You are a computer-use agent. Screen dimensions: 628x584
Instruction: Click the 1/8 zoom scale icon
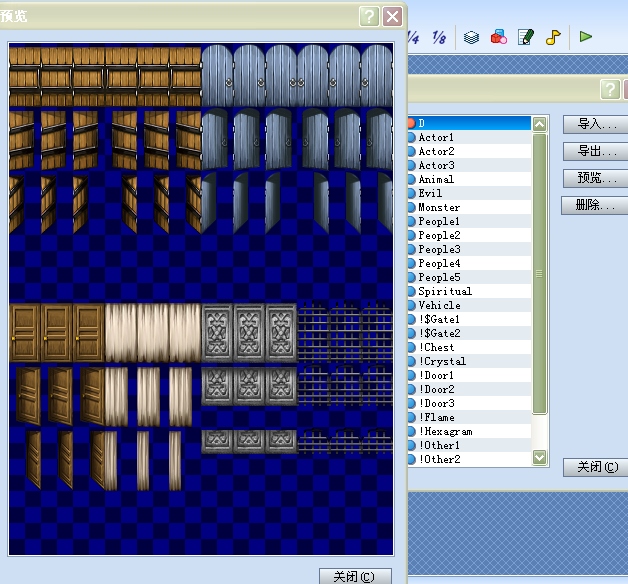click(439, 38)
